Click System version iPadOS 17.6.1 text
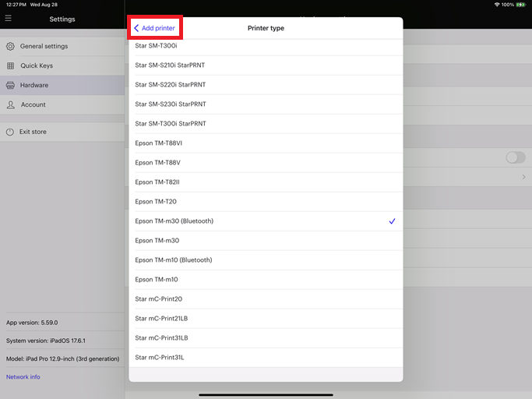The height and width of the screenshot is (399, 532). pos(46,341)
